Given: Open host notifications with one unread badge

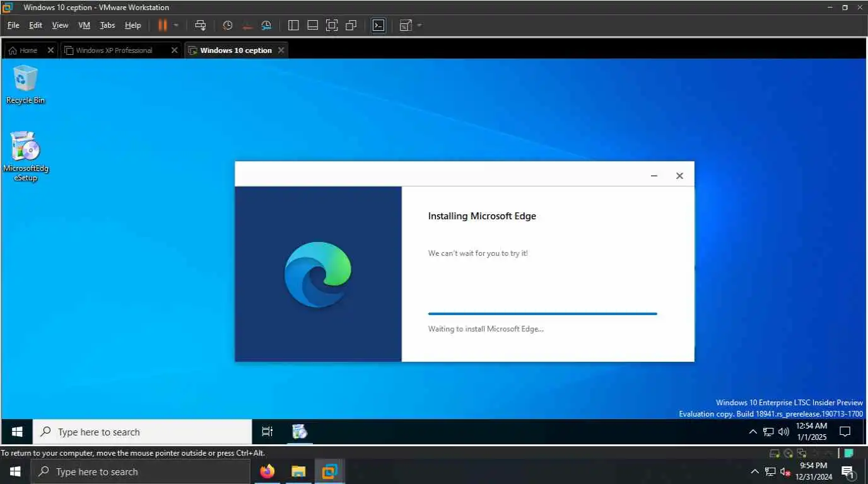Looking at the screenshot, I should tap(848, 472).
